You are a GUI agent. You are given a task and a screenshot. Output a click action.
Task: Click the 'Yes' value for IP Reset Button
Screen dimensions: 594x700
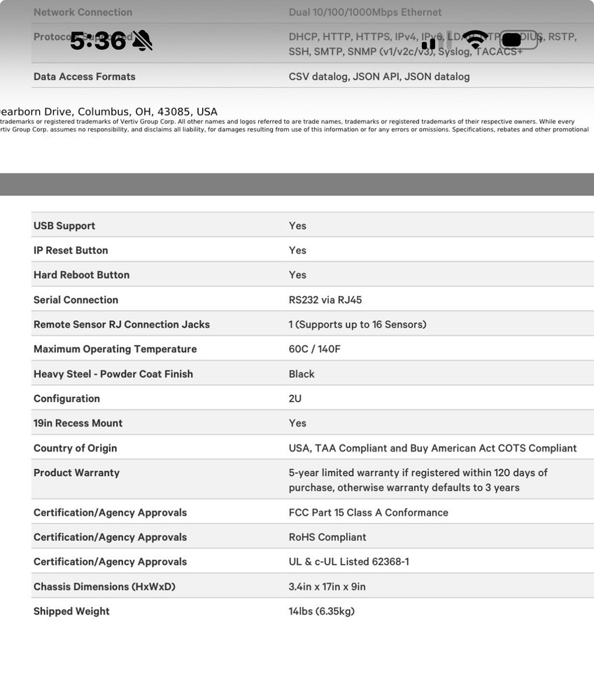point(297,250)
